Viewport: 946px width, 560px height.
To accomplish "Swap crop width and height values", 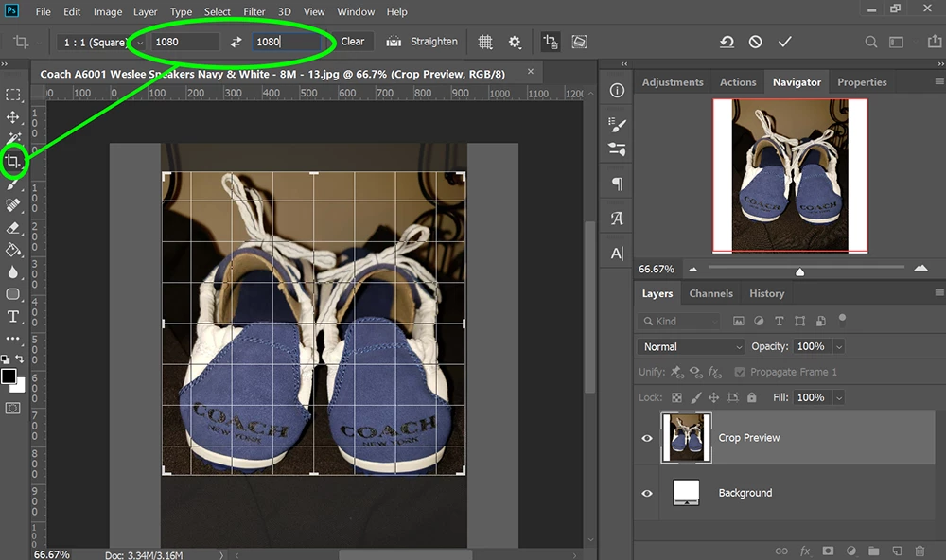I will (x=236, y=42).
